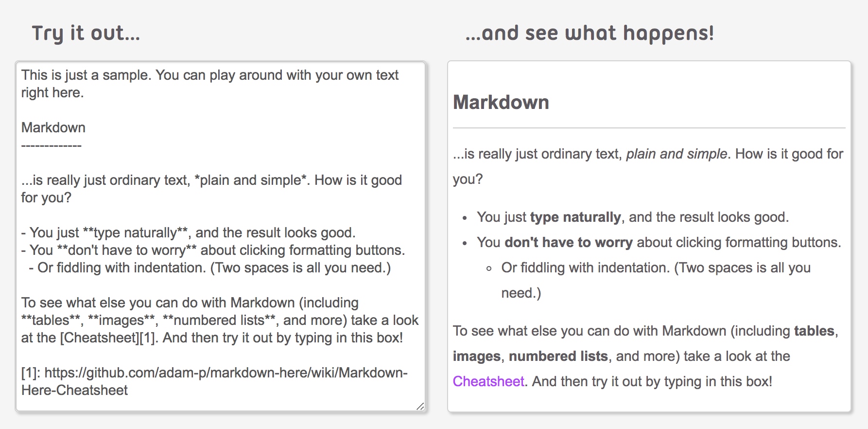This screenshot has height=429, width=868.
Task: Click the 'Try it out...' heading
Action: click(x=86, y=33)
